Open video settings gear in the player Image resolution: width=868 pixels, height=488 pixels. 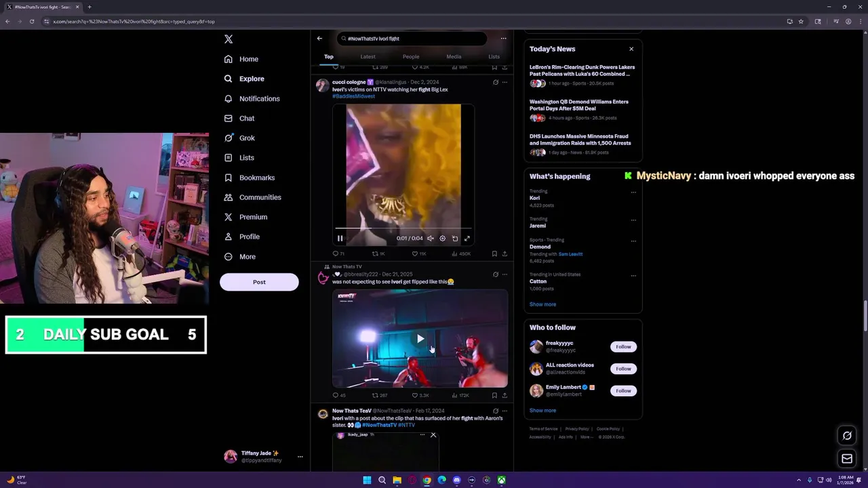[x=442, y=239]
